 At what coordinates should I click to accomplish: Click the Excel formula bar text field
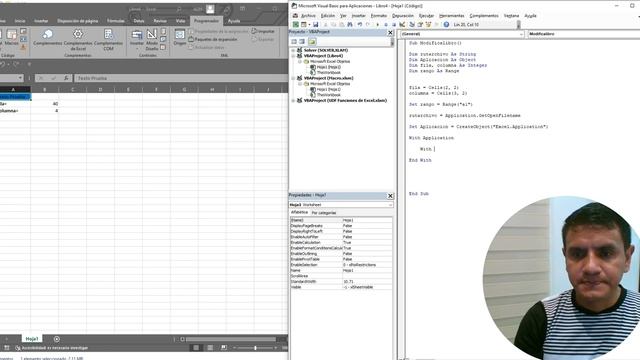coord(181,78)
